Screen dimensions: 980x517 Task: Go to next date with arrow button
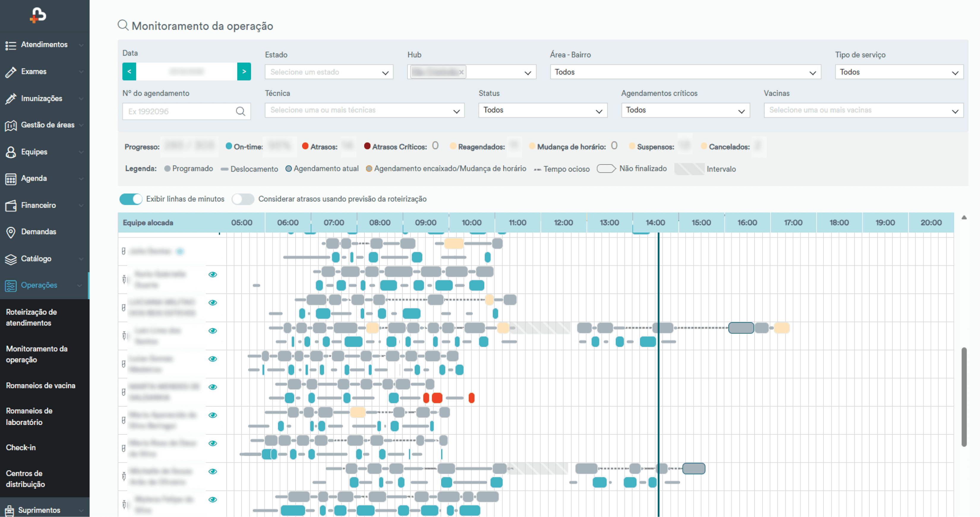click(x=244, y=72)
